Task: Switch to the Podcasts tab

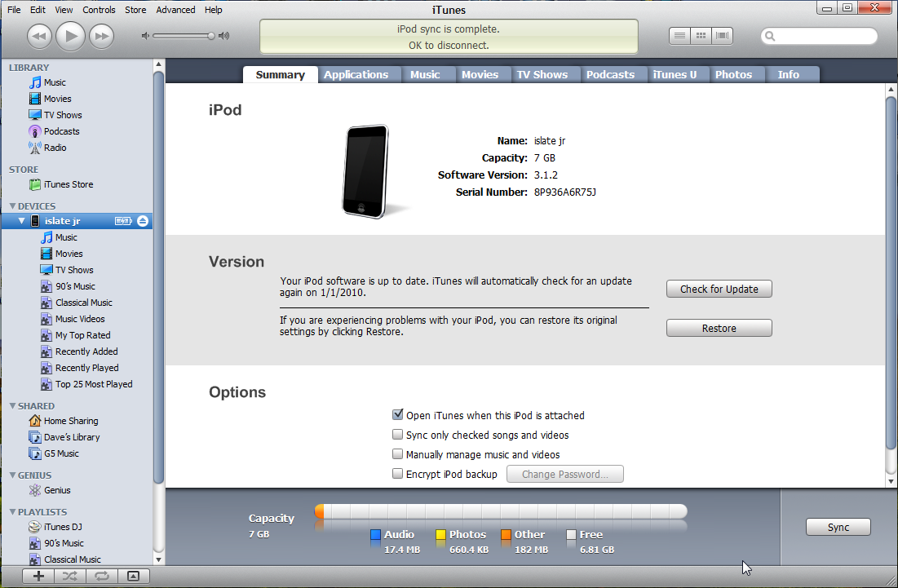Action: point(611,74)
